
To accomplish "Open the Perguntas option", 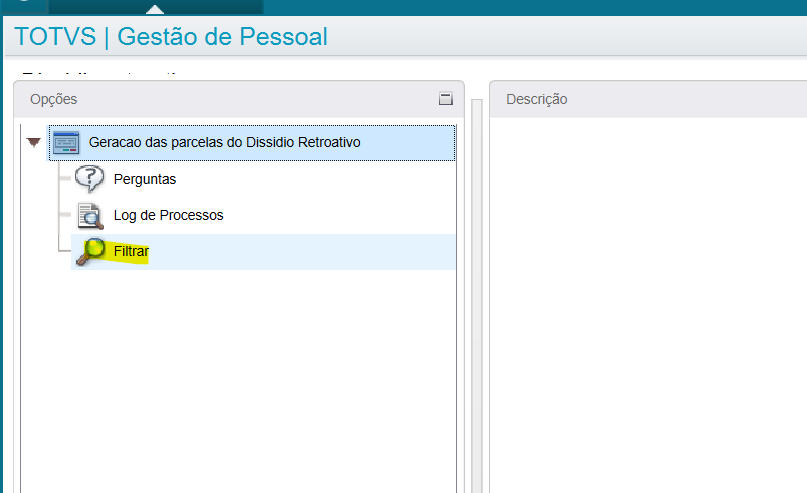I will pyautogui.click(x=145, y=179).
